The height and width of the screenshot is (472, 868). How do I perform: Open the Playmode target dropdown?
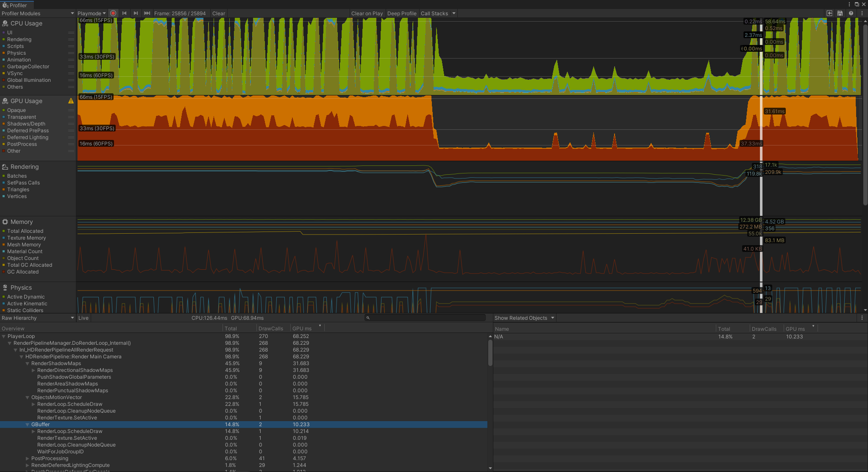tap(92, 13)
